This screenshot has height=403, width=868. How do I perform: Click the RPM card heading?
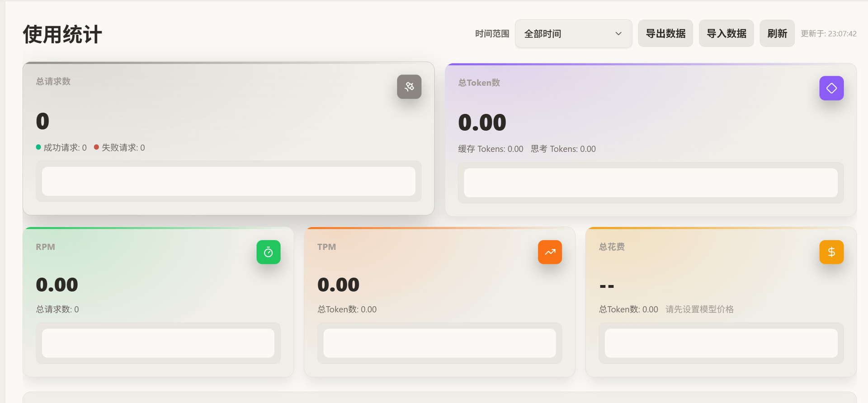click(45, 247)
